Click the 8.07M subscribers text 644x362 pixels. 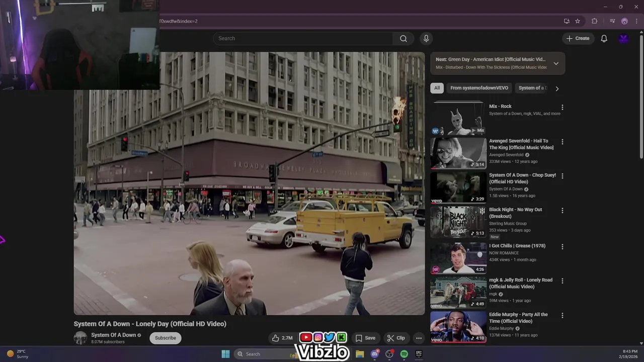(x=108, y=342)
